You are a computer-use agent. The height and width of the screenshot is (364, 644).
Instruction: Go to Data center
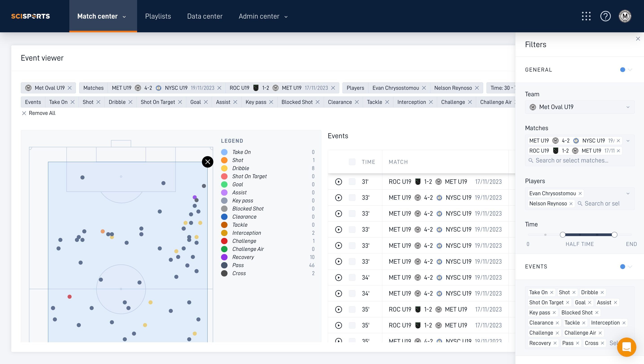205,16
